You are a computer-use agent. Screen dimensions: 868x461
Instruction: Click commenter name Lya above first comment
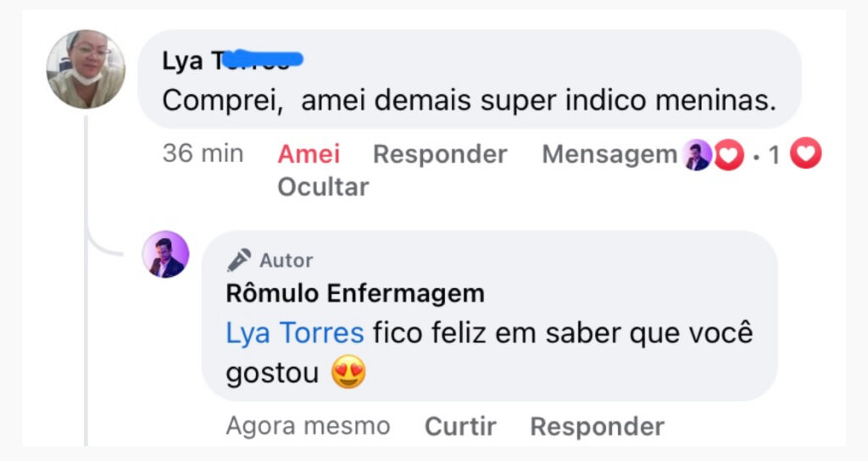click(182, 61)
